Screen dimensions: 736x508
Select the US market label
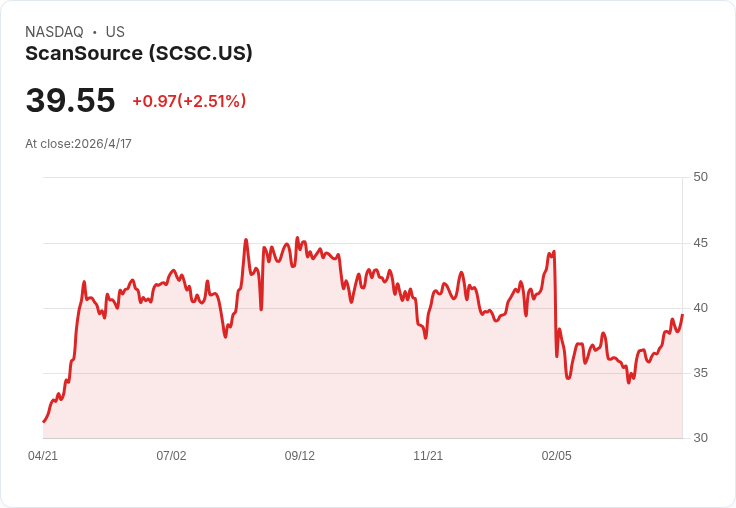point(115,32)
